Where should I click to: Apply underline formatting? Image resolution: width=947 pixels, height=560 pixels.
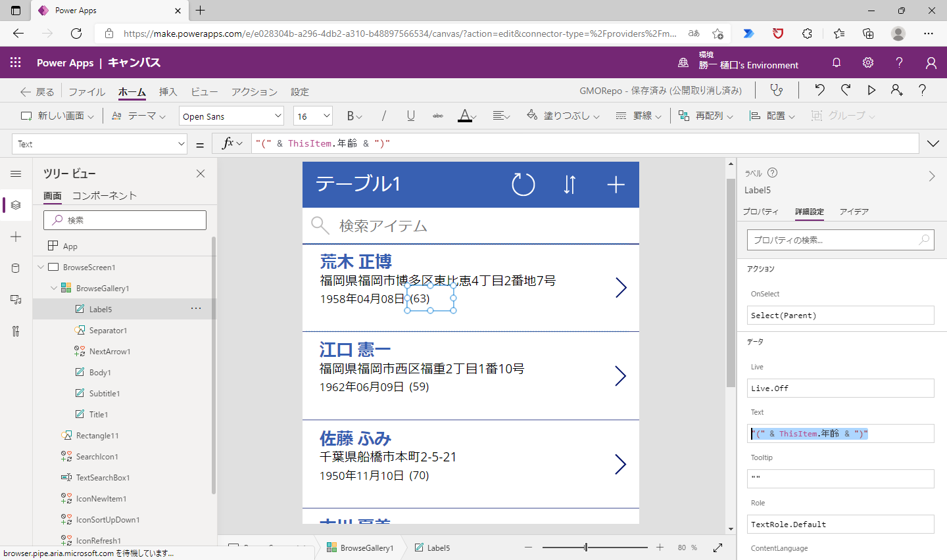pos(411,116)
